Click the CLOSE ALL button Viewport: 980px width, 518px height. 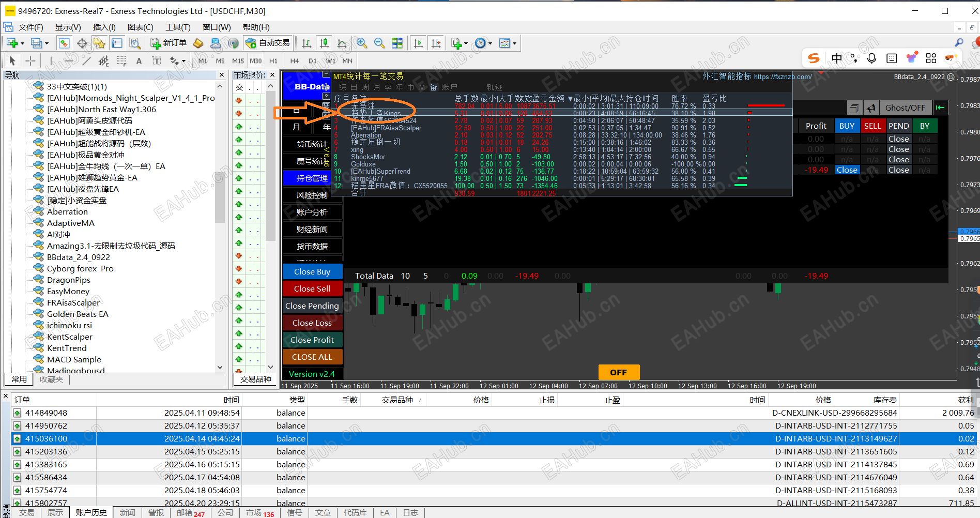[x=312, y=357]
